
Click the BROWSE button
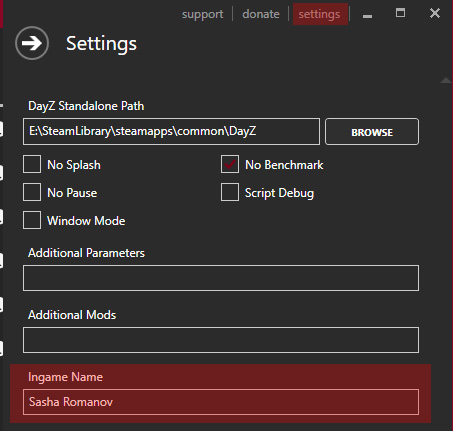point(372,132)
